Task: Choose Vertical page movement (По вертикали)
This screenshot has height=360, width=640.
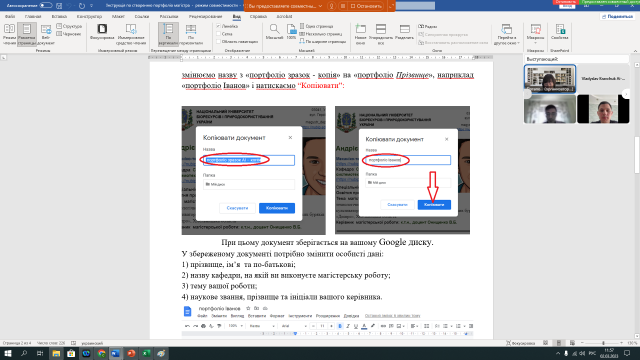Action: (x=168, y=34)
